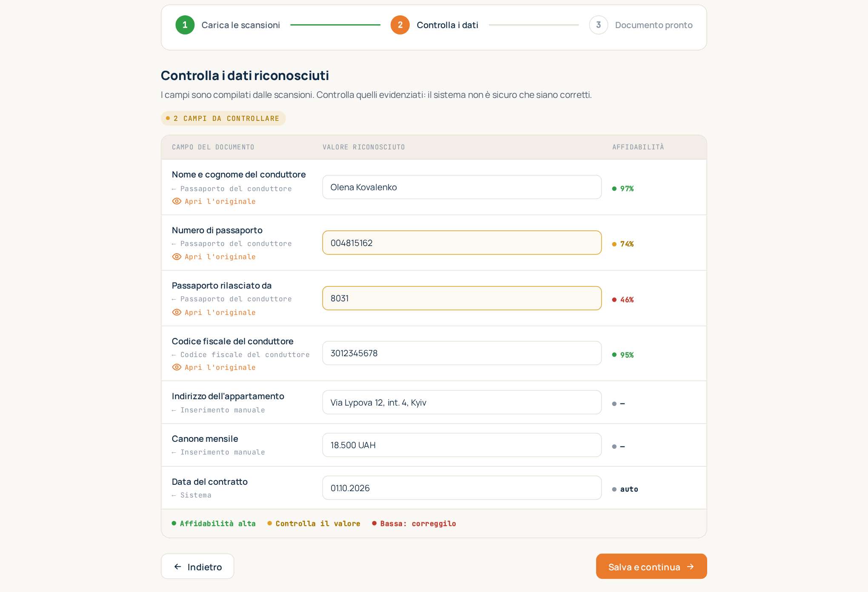Click Affidabilità alta legend entry
868x592 pixels.
214,523
